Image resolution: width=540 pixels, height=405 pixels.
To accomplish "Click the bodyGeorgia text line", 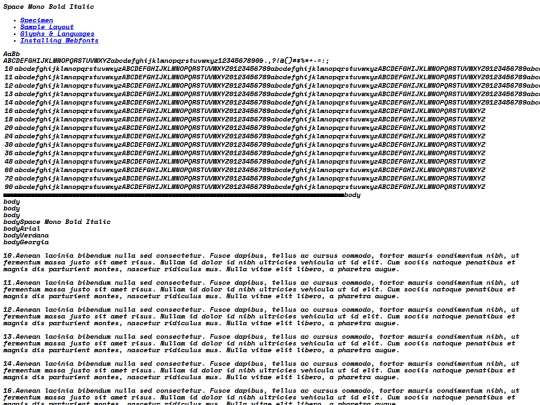I will [x=26, y=242].
